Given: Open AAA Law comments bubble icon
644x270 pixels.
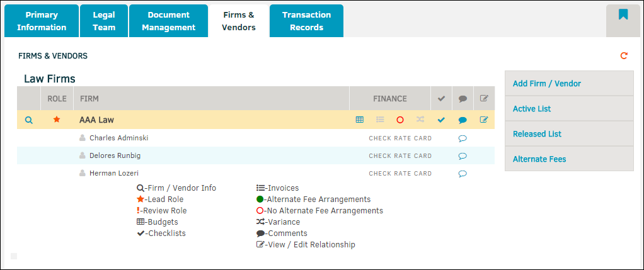Looking at the screenshot, I should tap(463, 120).
